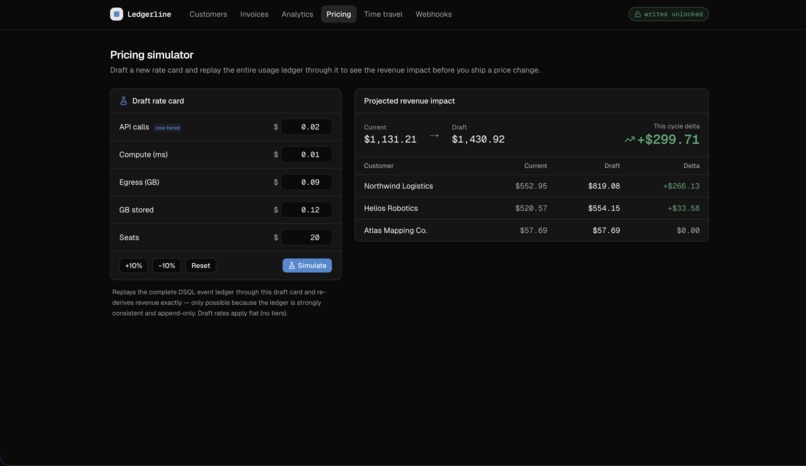806x466 pixels.
Task: Click Helios draft value $554.15
Action: click(x=604, y=208)
